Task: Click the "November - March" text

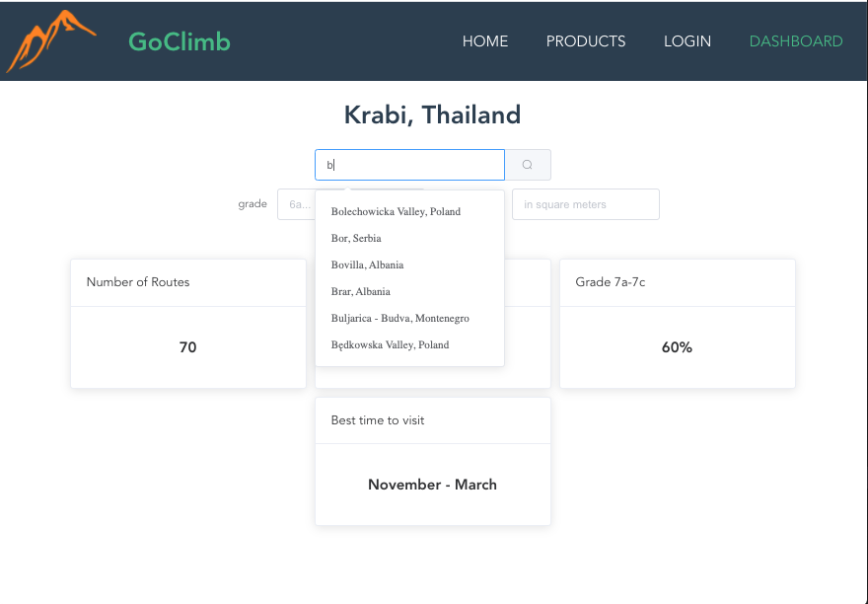Action: (x=432, y=485)
